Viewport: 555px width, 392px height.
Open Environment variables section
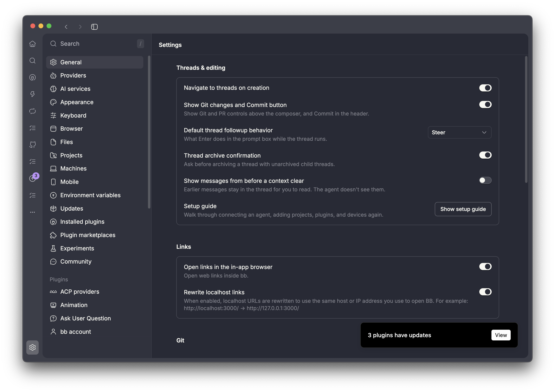[x=95, y=195]
